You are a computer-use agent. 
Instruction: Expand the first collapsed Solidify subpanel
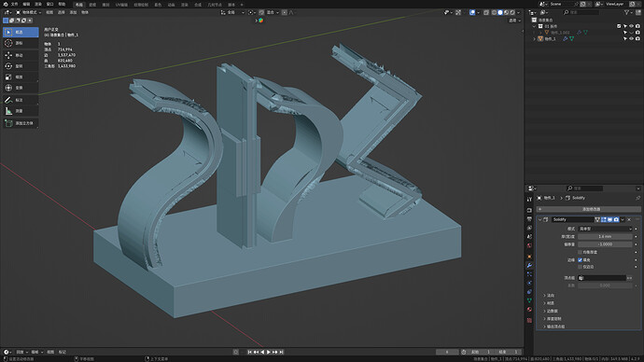551,296
